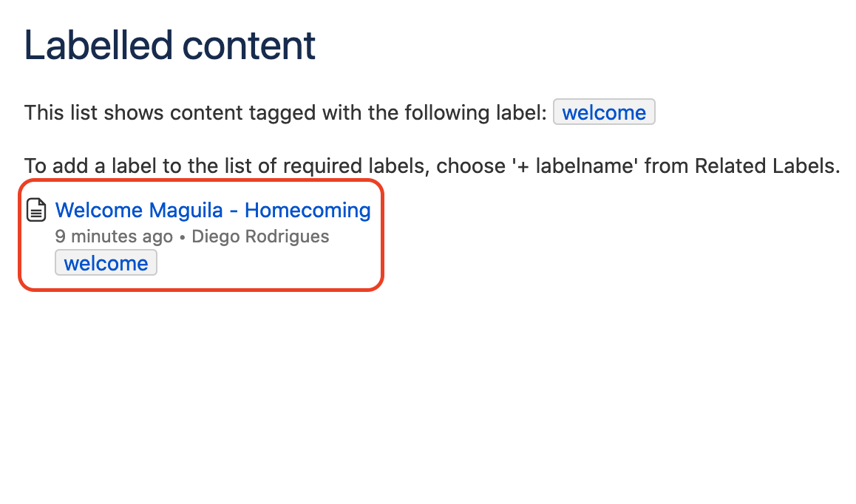
Task: Click the page document icon beside Welcome Maguila
Action: click(x=36, y=210)
